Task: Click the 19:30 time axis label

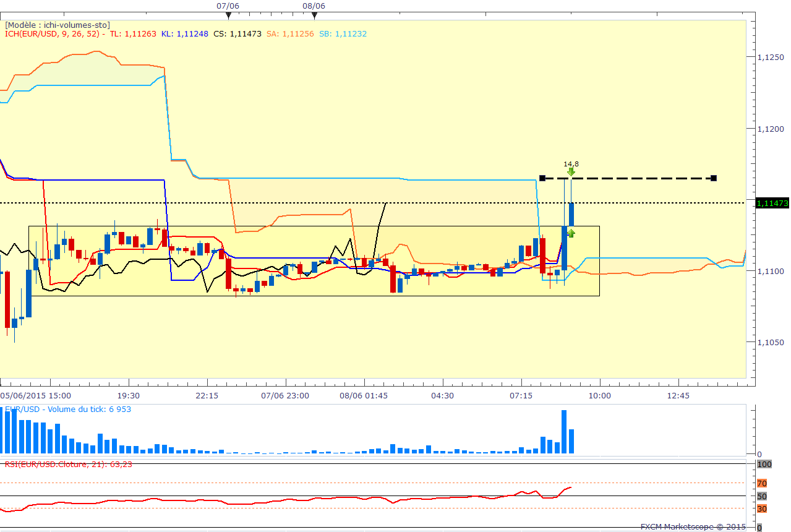Action: [x=129, y=395]
